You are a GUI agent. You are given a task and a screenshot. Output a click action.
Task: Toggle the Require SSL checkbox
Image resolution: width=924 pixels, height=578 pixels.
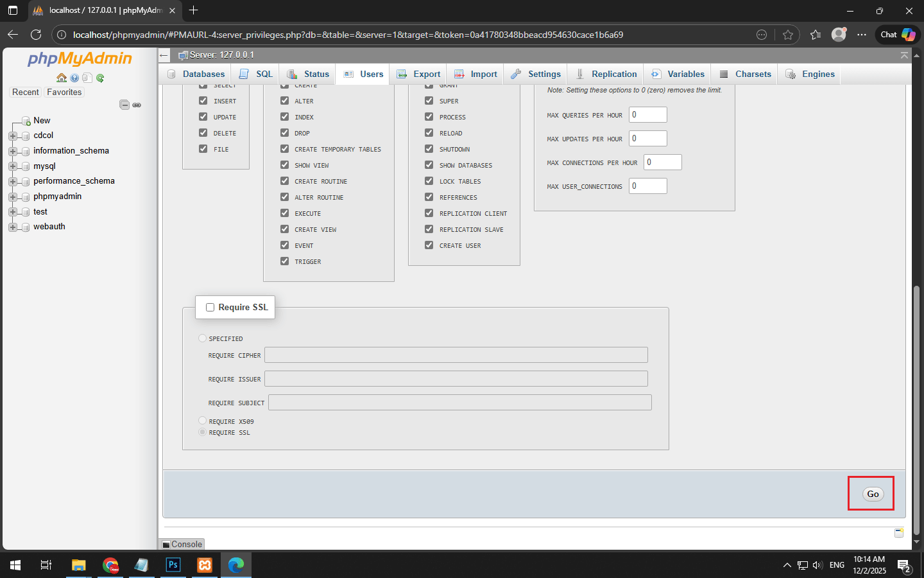[210, 308]
